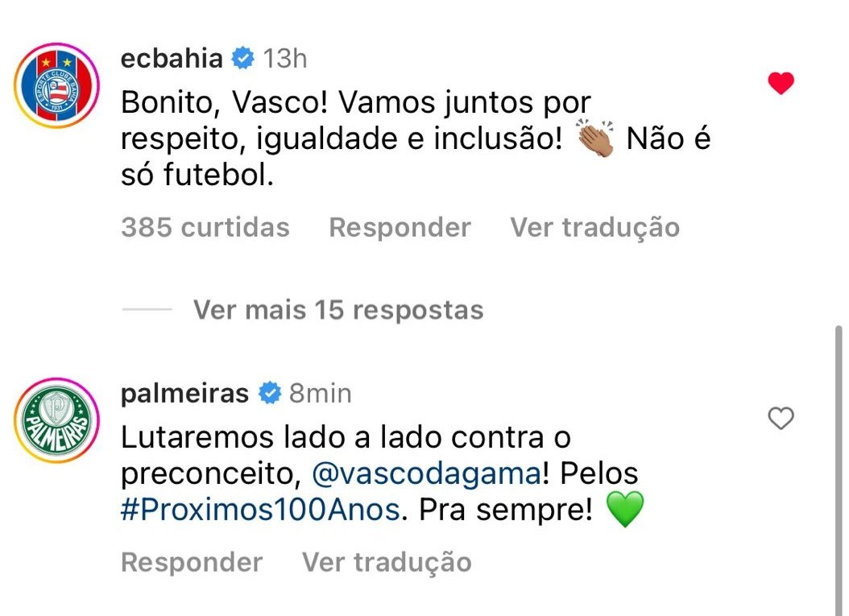The width and height of the screenshot is (849, 616).
Task: Click the 13h timestamp on ecbahia's comment
Action: [x=285, y=58]
